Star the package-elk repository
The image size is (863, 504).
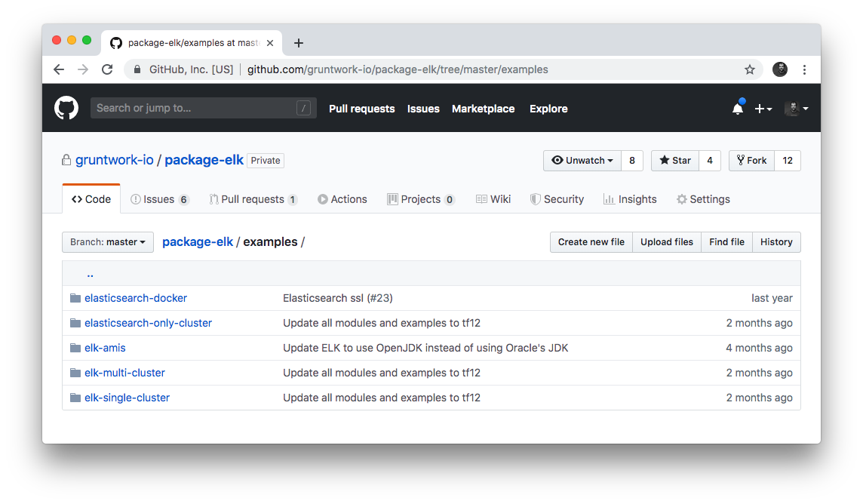tap(674, 161)
